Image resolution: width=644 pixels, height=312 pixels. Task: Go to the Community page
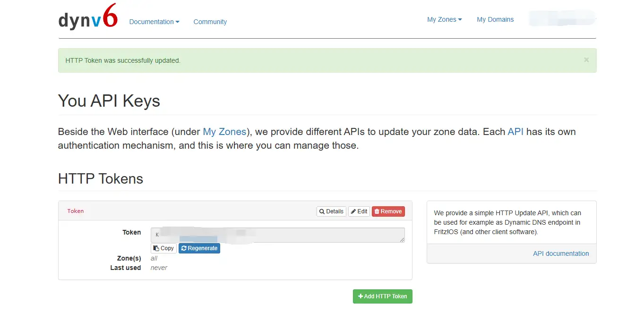pyautogui.click(x=210, y=22)
